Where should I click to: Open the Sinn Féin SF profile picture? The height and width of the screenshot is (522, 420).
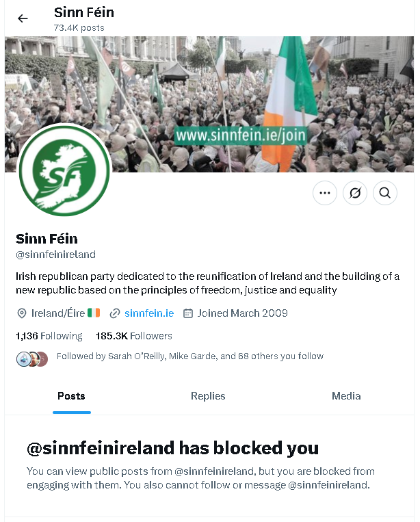pyautogui.click(x=64, y=170)
